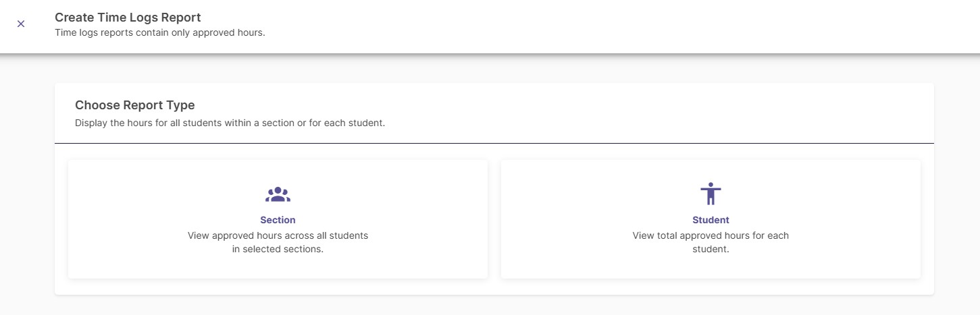Click the 'student.' line under Student card
The width and height of the screenshot is (980, 315).
(x=711, y=249)
